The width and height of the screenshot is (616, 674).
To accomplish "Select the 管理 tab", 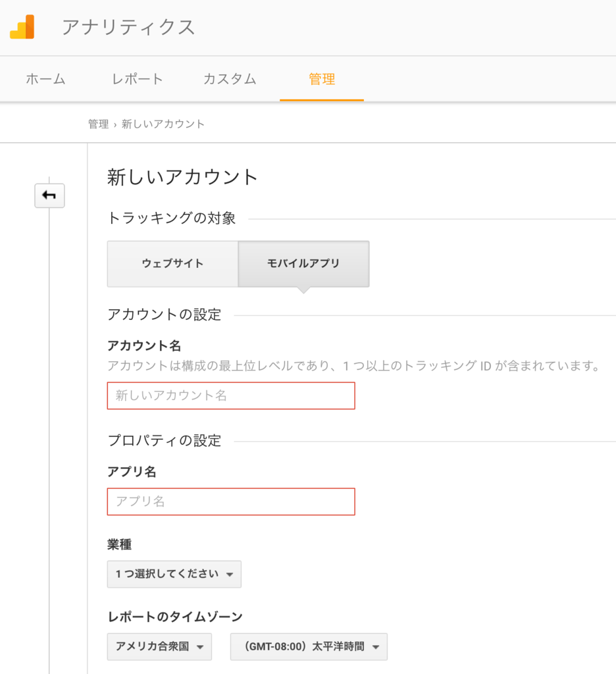I will click(322, 79).
